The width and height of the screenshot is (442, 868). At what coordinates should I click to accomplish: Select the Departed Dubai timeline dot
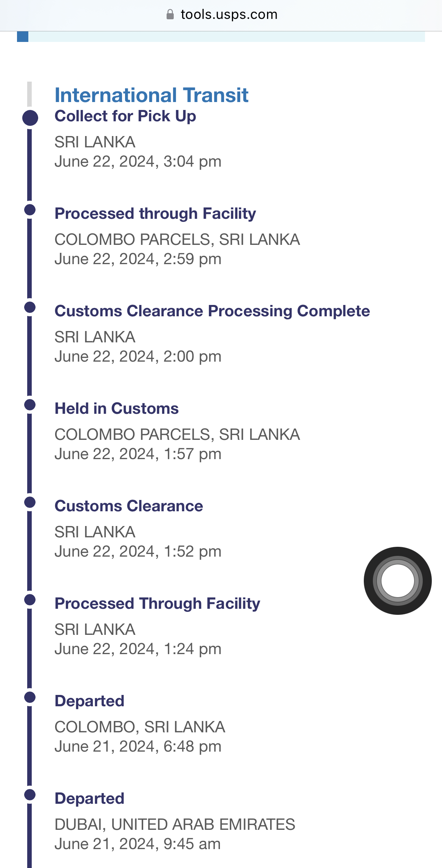[30, 795]
